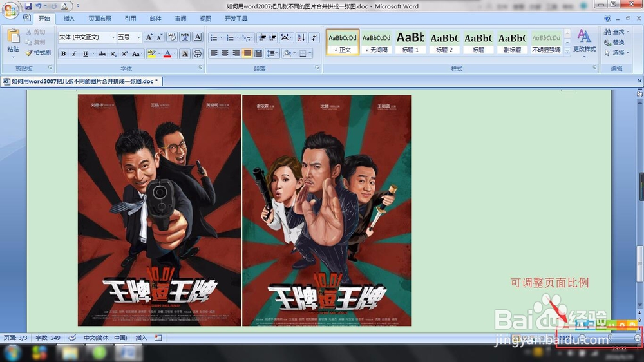Image resolution: width=644 pixels, height=362 pixels.
Task: Apply 无间隔 style
Action: [377, 42]
